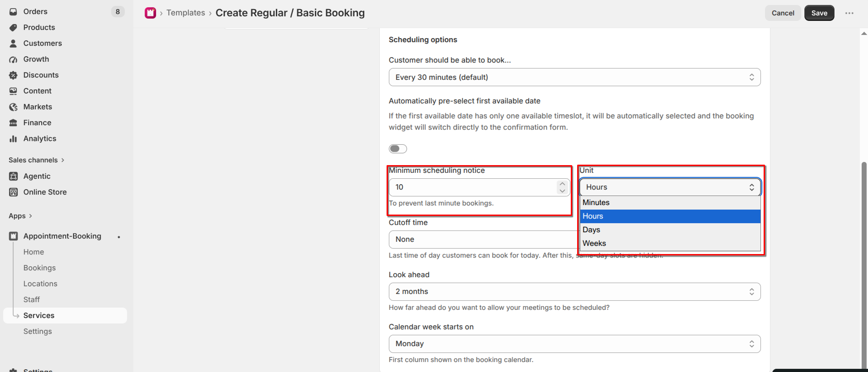Image resolution: width=868 pixels, height=372 pixels.
Task: Expand the Apps section
Action: (x=20, y=216)
